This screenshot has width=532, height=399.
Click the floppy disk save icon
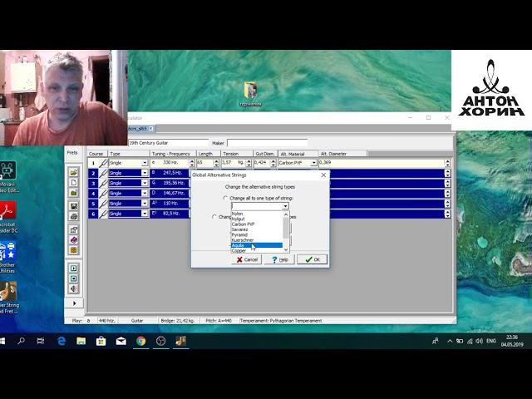(x=74, y=206)
